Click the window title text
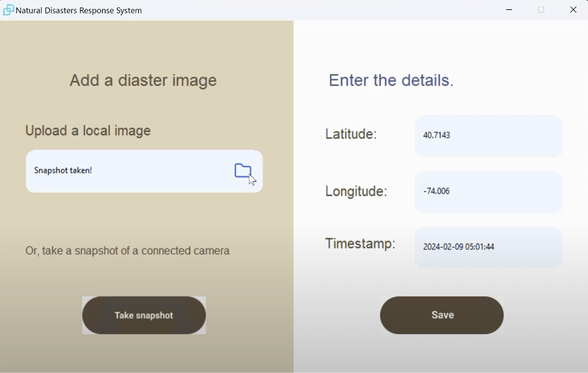The height and width of the screenshot is (373, 588). tap(79, 11)
